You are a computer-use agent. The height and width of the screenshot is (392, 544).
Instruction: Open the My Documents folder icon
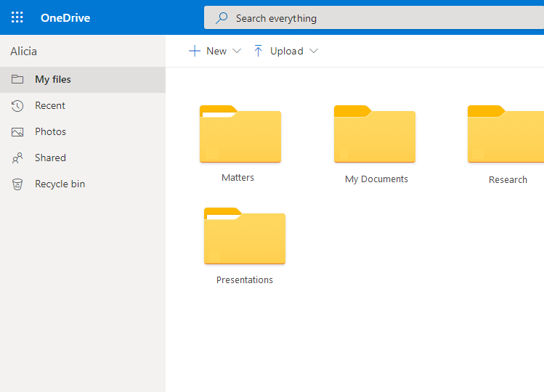click(374, 134)
